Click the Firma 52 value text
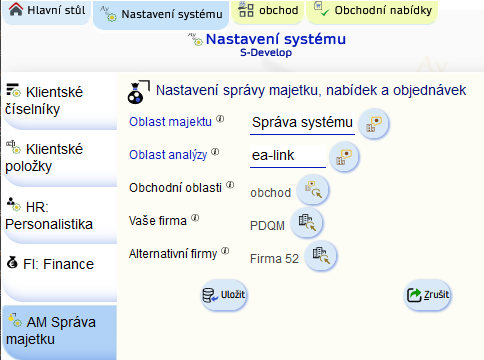Screen dimensions: 484x360 [274, 259]
